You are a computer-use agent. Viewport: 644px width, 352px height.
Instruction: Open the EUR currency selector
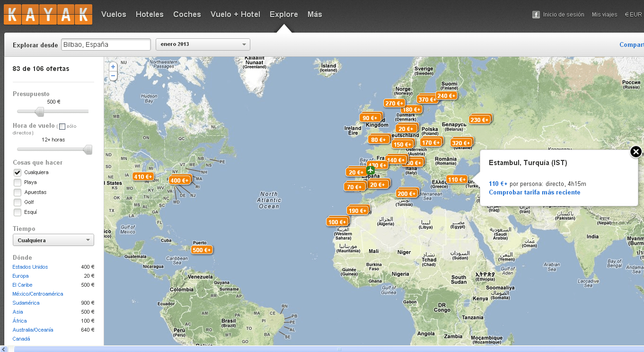(x=633, y=15)
